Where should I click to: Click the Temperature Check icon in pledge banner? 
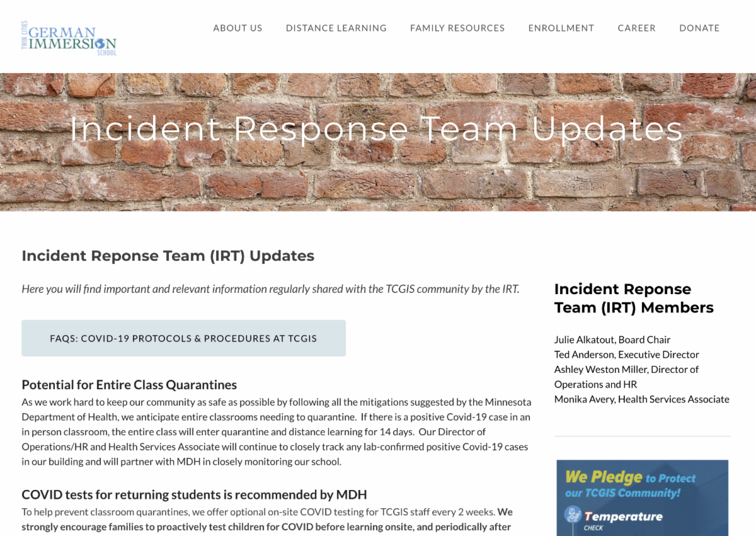(573, 516)
